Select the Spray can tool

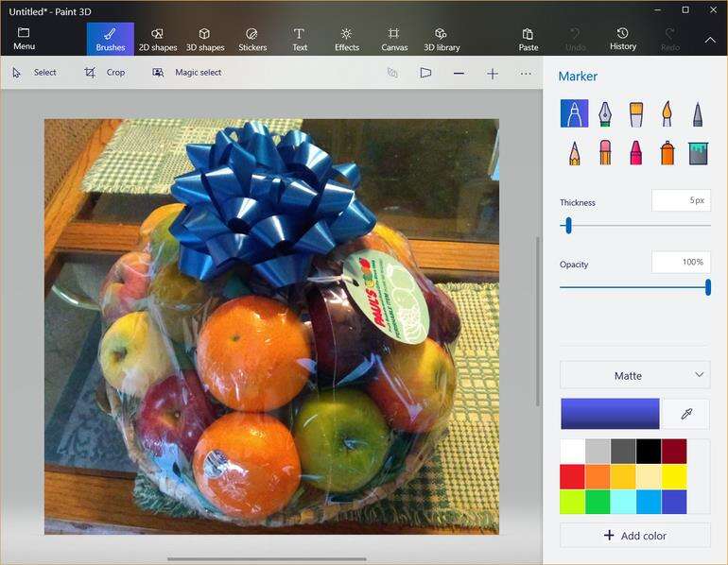tap(667, 153)
